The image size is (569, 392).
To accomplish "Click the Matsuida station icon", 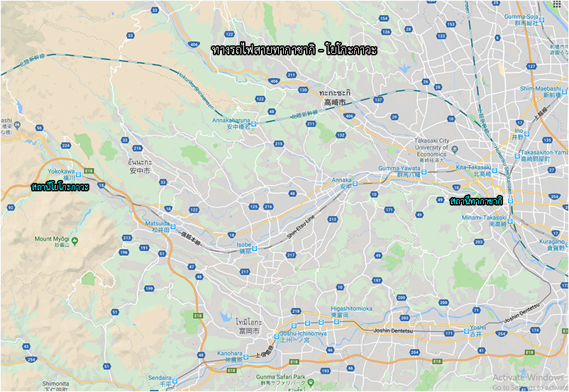I will coord(173,227).
